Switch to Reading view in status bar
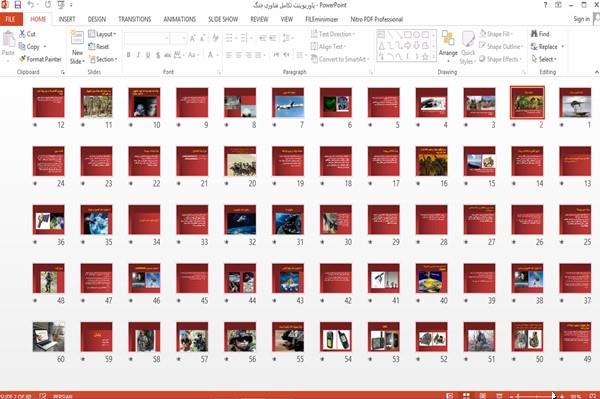 (483, 396)
